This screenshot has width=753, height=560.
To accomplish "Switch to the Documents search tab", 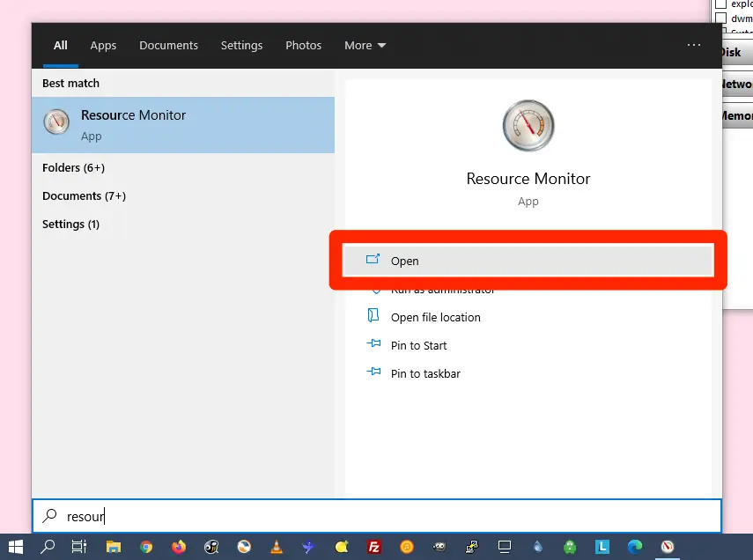I will [x=168, y=46].
